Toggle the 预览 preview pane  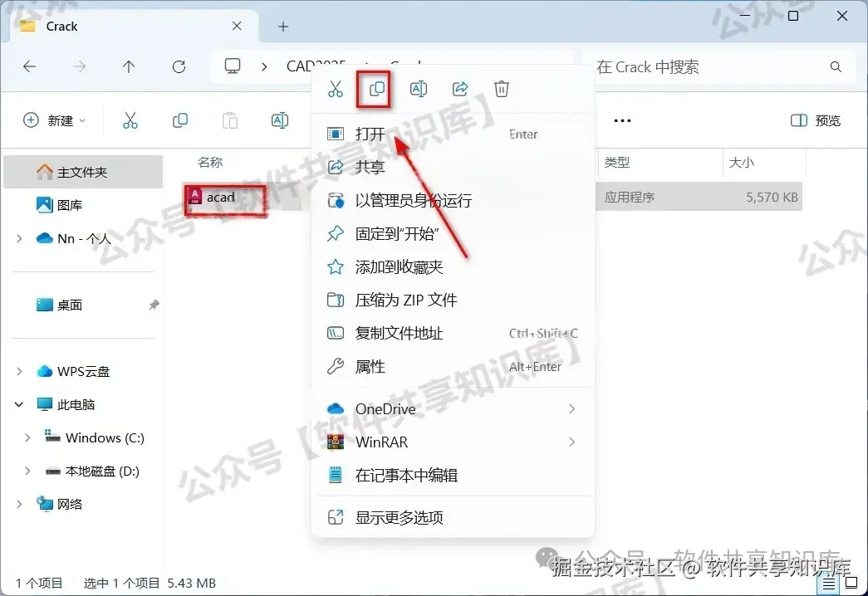click(x=814, y=120)
